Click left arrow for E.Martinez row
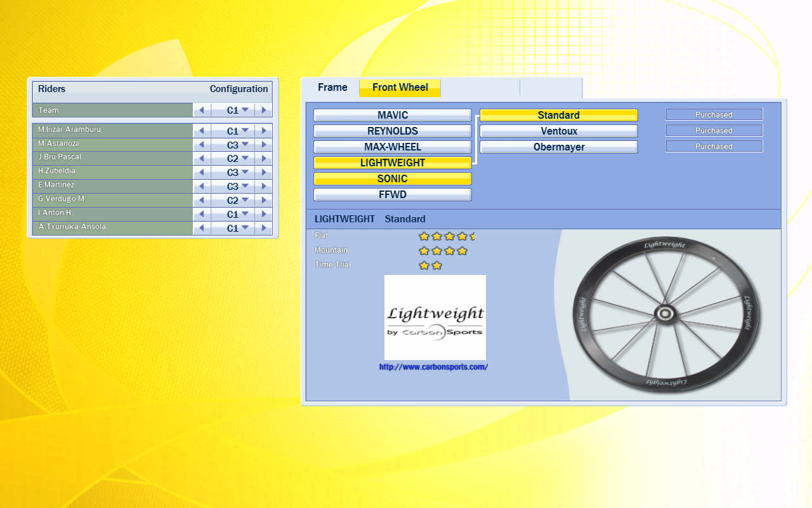The height and width of the screenshot is (508, 812). pos(202,187)
